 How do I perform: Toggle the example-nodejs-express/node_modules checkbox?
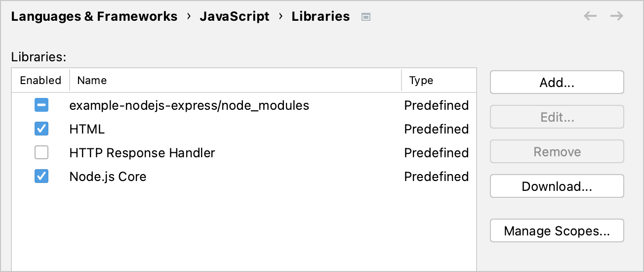coord(41,105)
